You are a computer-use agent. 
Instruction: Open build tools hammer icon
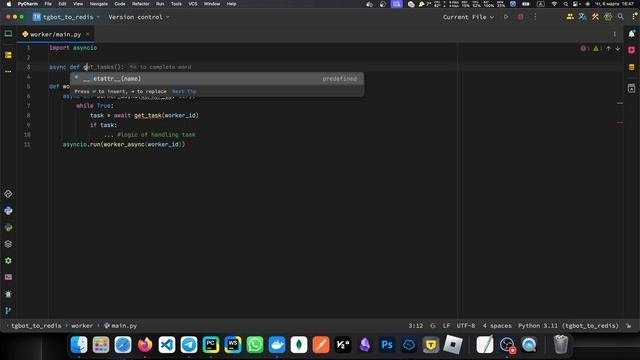(x=595, y=17)
